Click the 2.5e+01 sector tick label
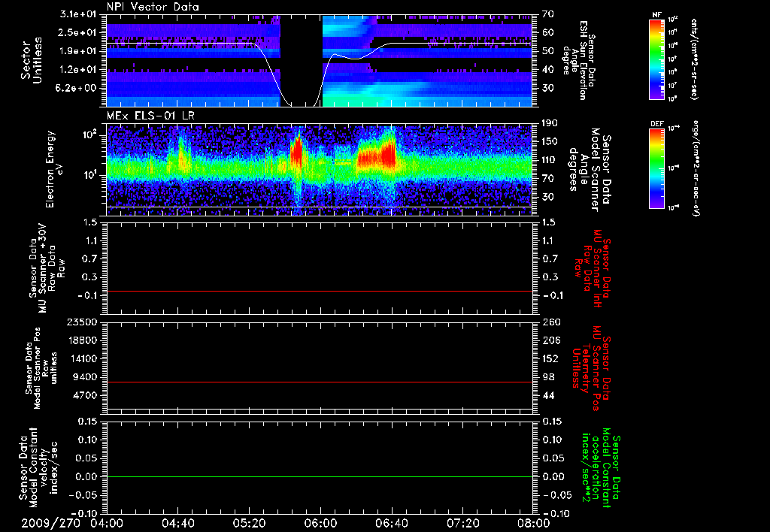770x532 pixels. 78,32
